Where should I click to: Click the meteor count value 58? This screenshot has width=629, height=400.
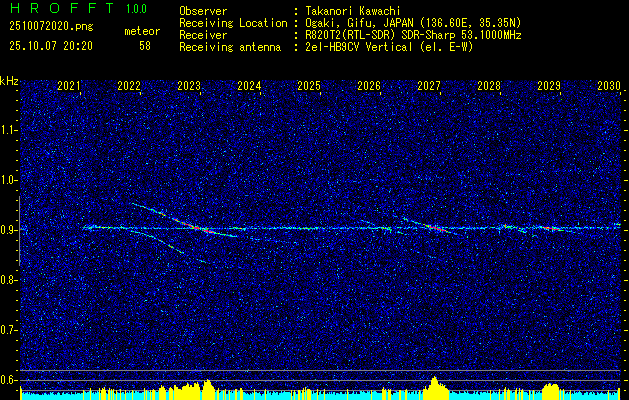[145, 46]
